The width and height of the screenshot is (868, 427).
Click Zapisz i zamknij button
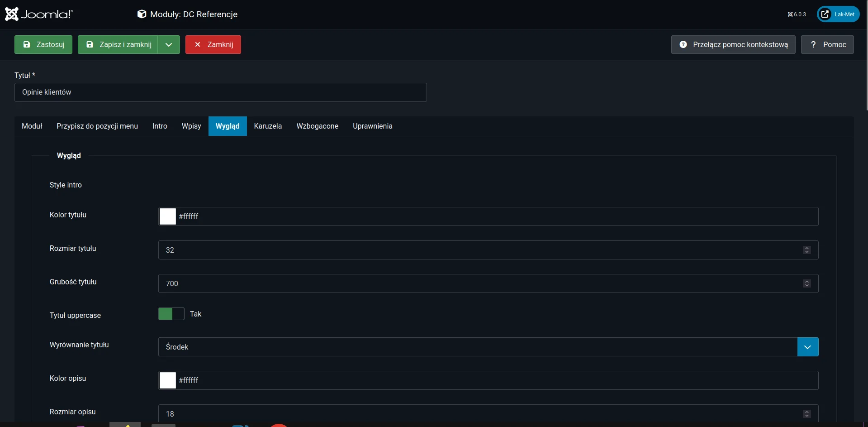click(118, 44)
